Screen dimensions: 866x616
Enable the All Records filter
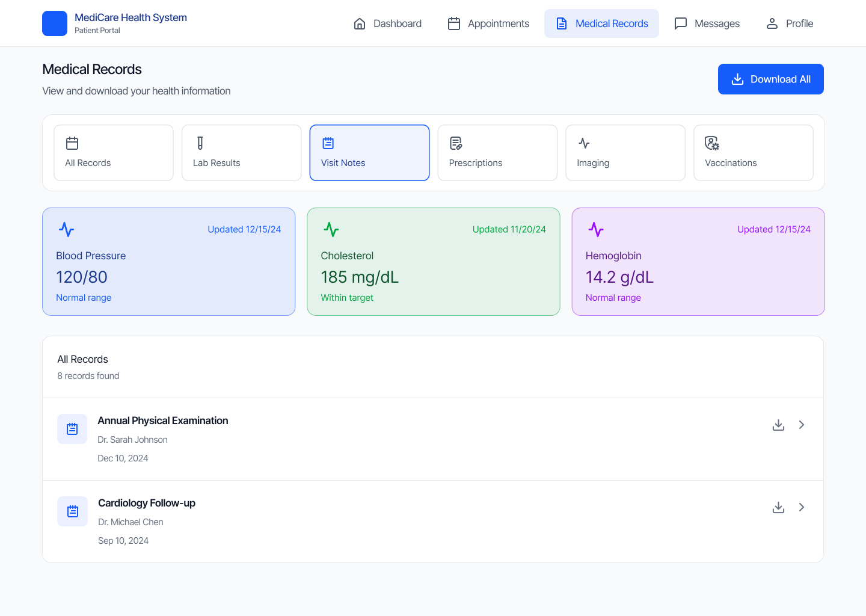click(113, 152)
